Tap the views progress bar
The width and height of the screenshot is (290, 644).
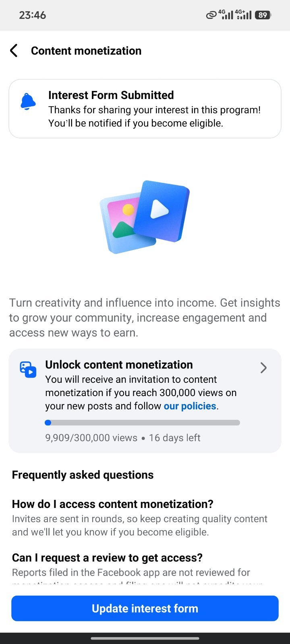click(143, 423)
